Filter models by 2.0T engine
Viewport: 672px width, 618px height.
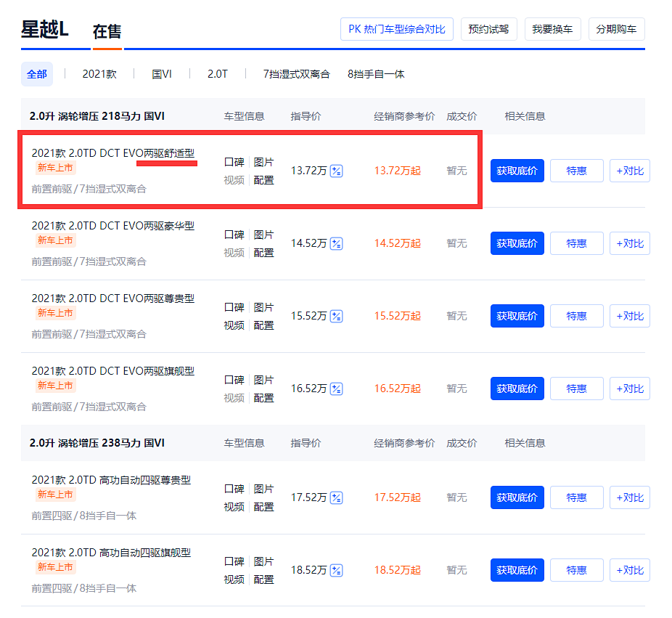coord(218,74)
